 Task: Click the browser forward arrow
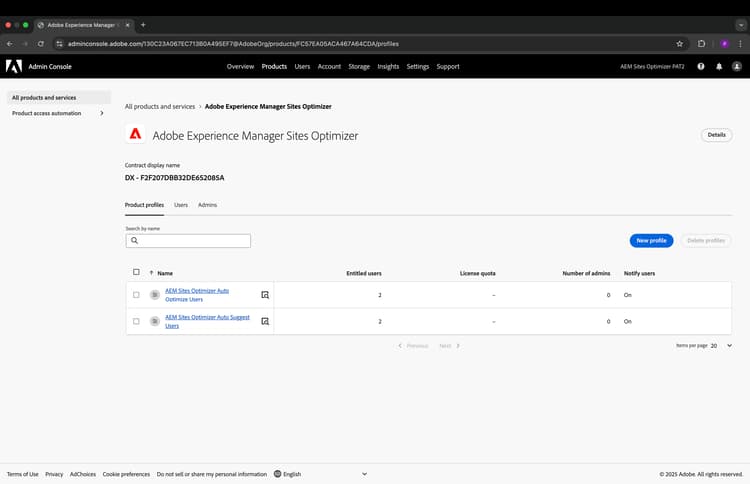click(25, 44)
